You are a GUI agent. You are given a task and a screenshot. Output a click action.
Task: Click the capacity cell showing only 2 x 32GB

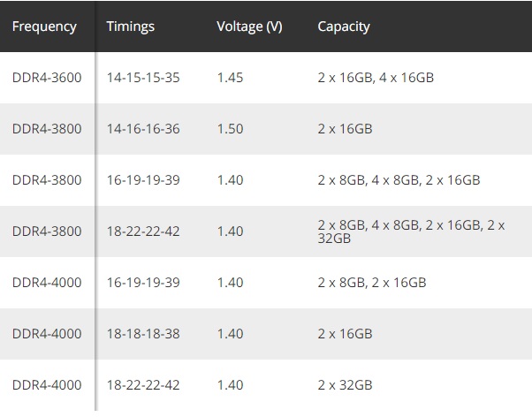click(345, 385)
